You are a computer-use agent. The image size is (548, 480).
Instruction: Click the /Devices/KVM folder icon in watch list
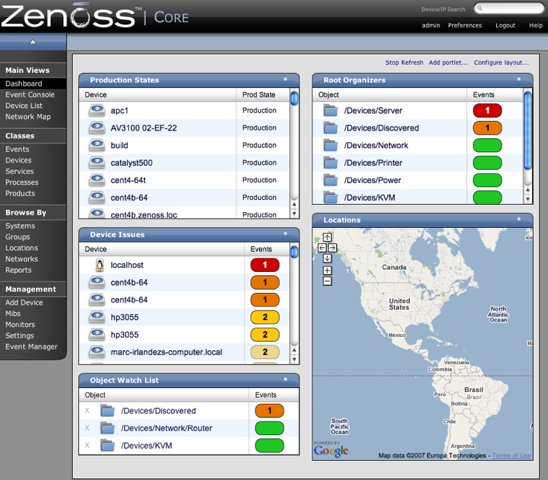[x=107, y=446]
